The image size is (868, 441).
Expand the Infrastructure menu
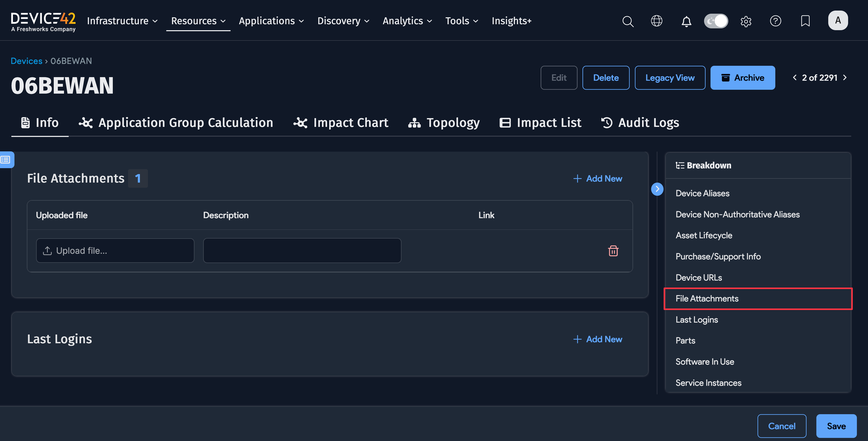click(x=122, y=21)
